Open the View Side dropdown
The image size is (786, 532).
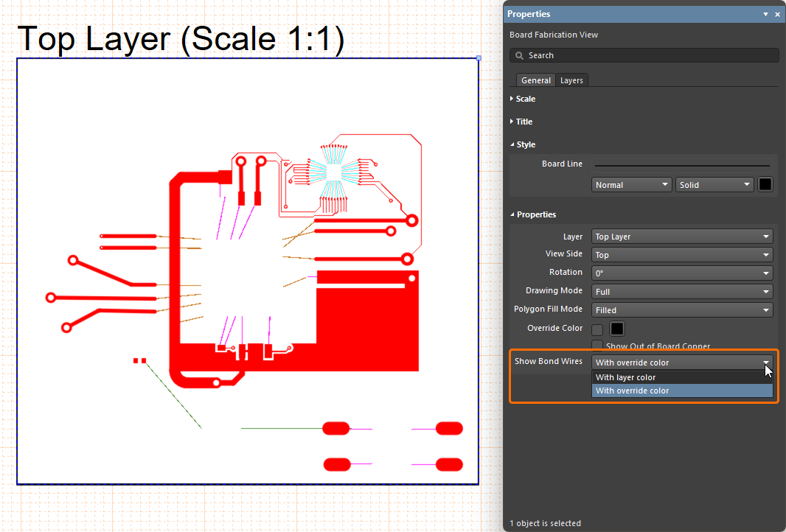click(682, 255)
